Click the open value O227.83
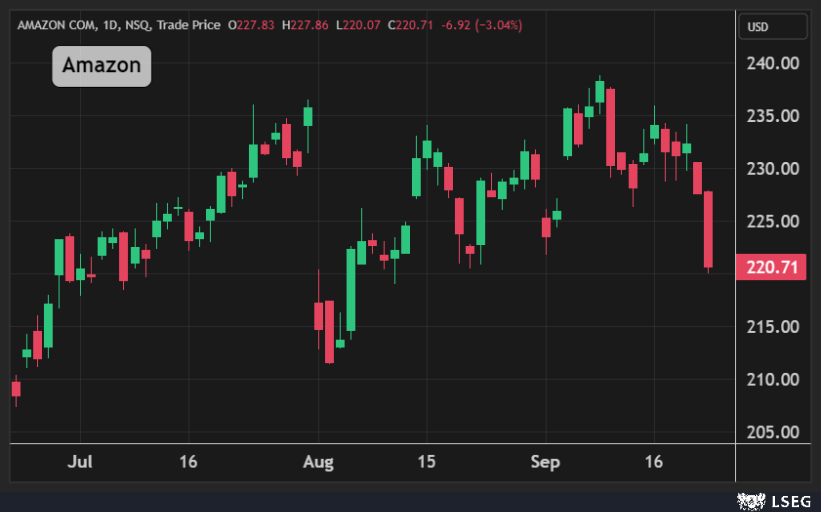Screen dimensions: 821x512 (x=254, y=25)
